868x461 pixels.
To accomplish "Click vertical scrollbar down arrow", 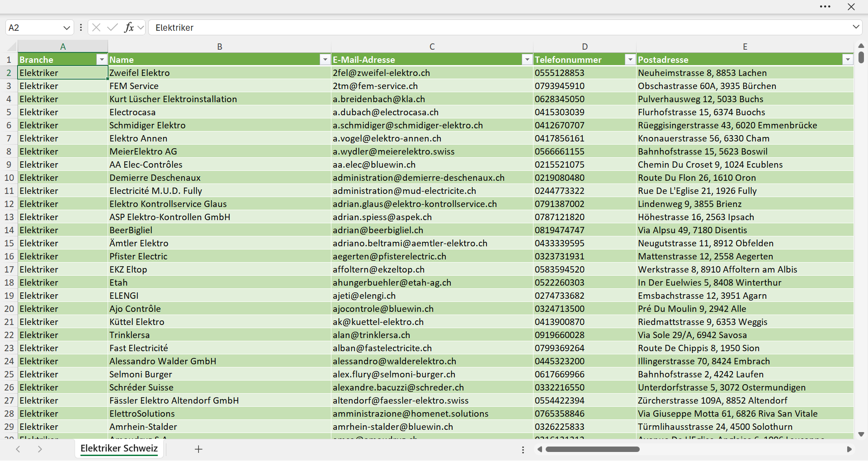I will coord(861,434).
